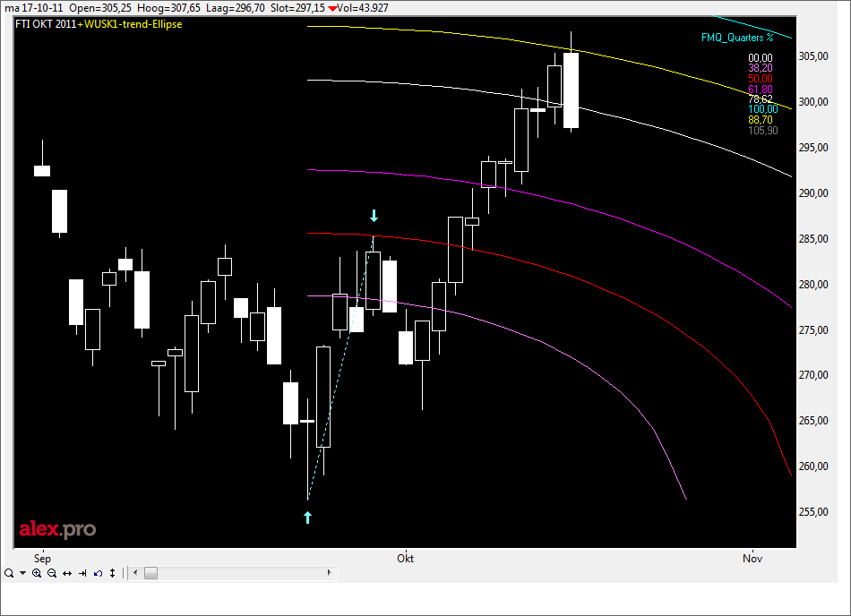Click the blue undo arrow icon

(x=98, y=573)
